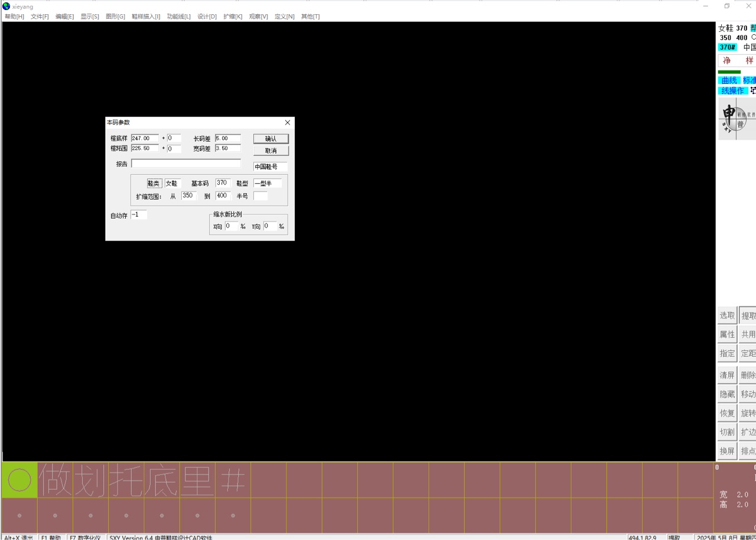Viewport: 756px width, 540px height.
Task: Open the 其他[T] menu
Action: (310, 17)
